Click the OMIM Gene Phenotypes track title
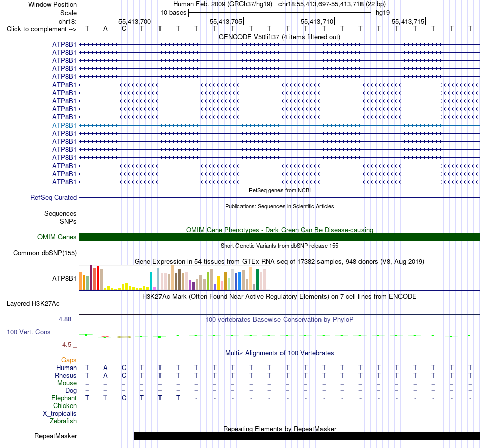Image resolution: width=481 pixels, height=448 pixels. pyautogui.click(x=279, y=230)
